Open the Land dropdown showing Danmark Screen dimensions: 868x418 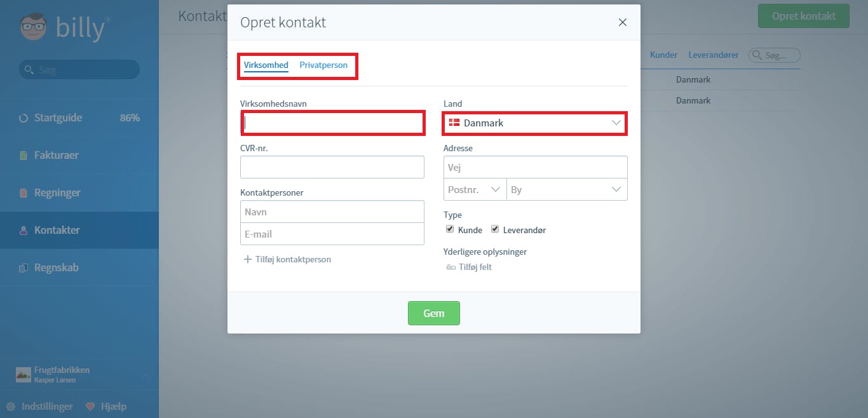point(535,123)
